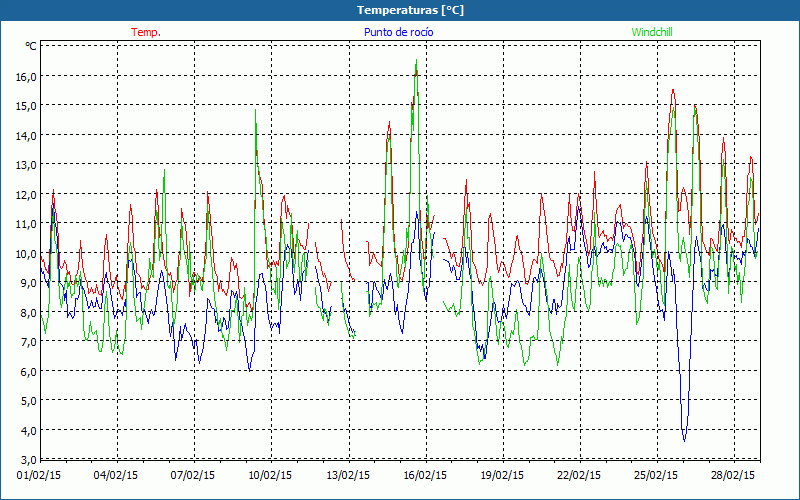Click the 11,0 y-axis value
The height and width of the screenshot is (500, 800).
coord(26,223)
